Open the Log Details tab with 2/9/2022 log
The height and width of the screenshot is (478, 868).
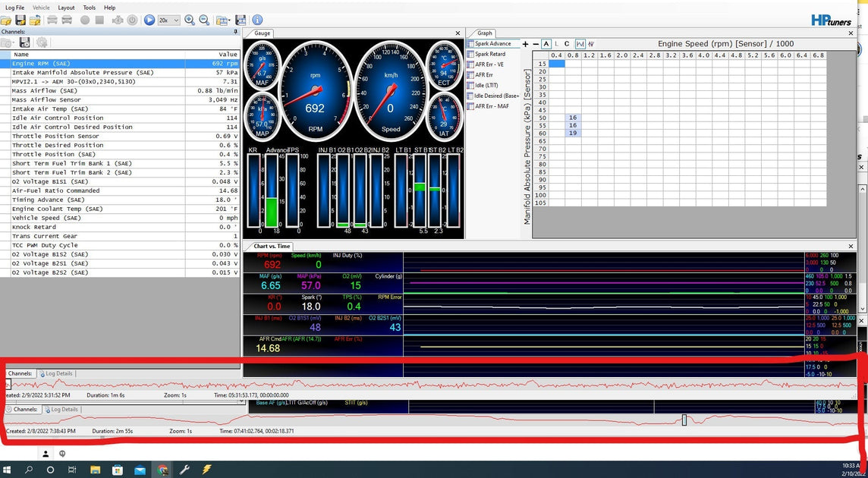pyautogui.click(x=55, y=374)
